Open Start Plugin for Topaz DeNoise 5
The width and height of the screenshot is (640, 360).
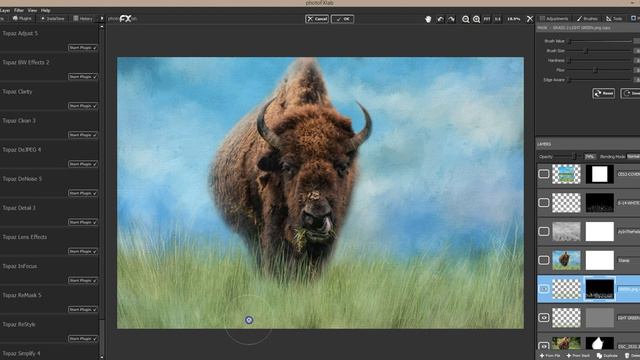click(x=83, y=193)
